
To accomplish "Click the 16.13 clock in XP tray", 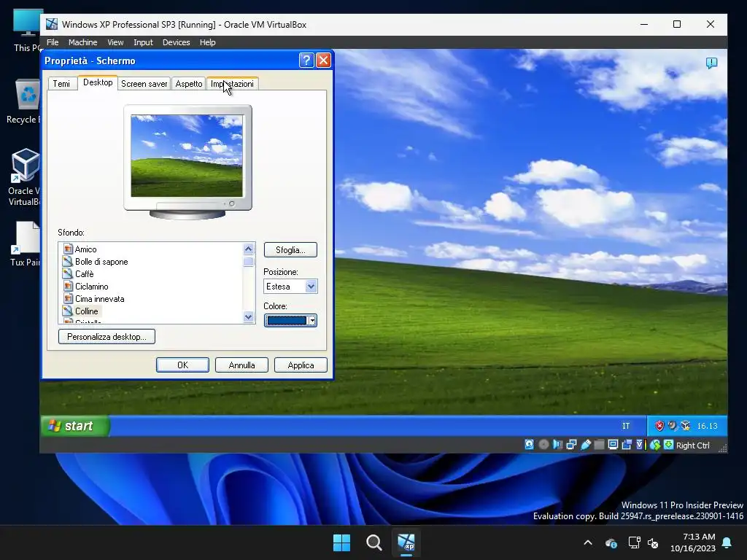I will (707, 426).
